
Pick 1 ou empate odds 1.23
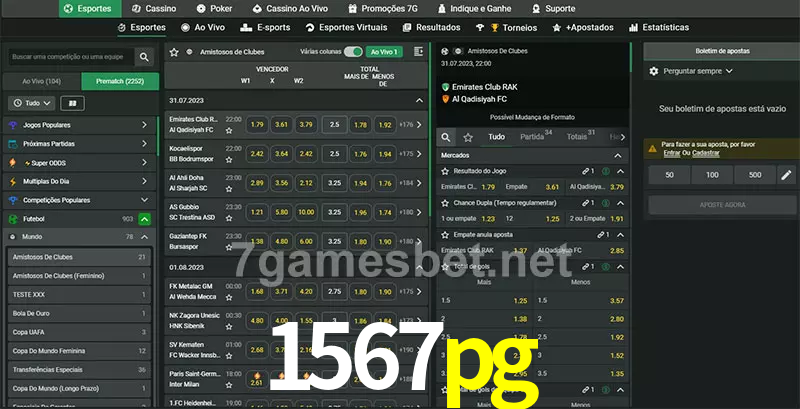468,219
